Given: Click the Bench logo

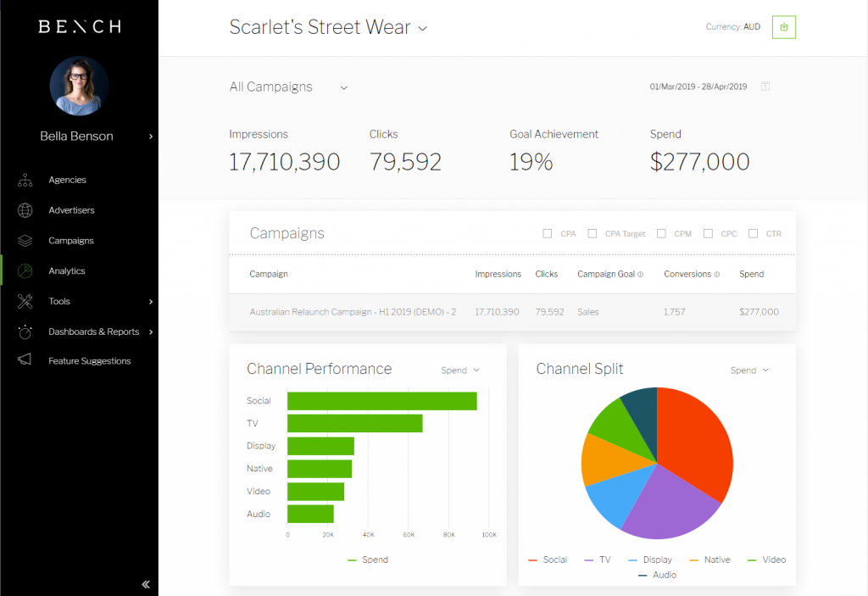Looking at the screenshot, I should click(x=80, y=26).
